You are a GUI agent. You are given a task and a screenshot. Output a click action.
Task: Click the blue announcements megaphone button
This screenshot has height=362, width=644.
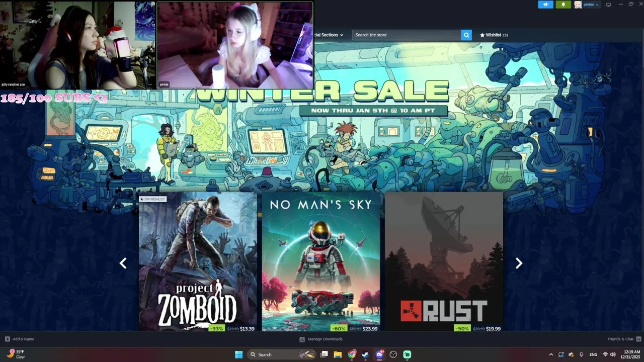[545, 5]
